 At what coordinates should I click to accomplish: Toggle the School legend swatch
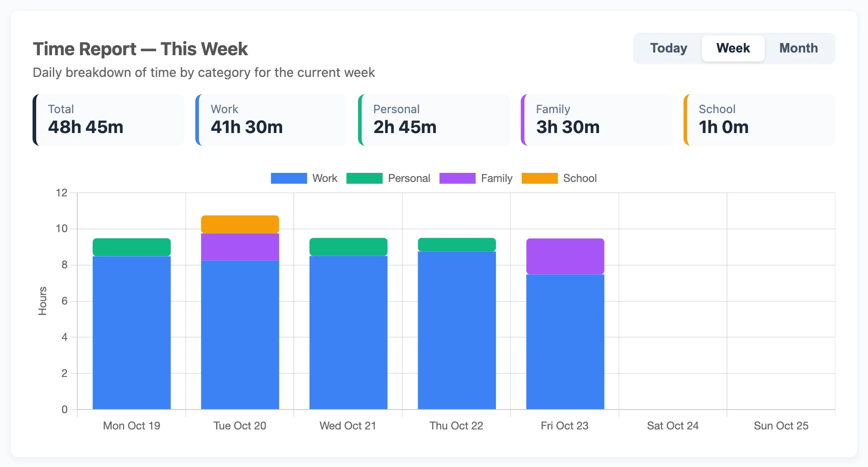pos(539,178)
